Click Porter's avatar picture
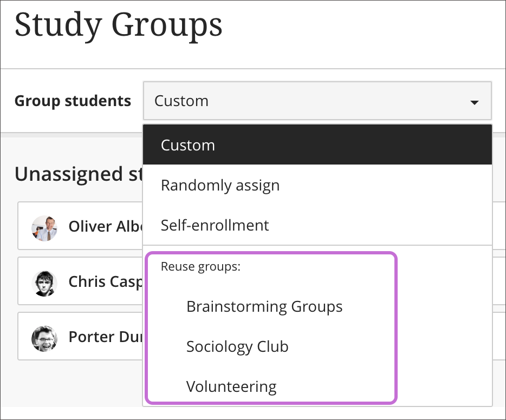 point(45,337)
